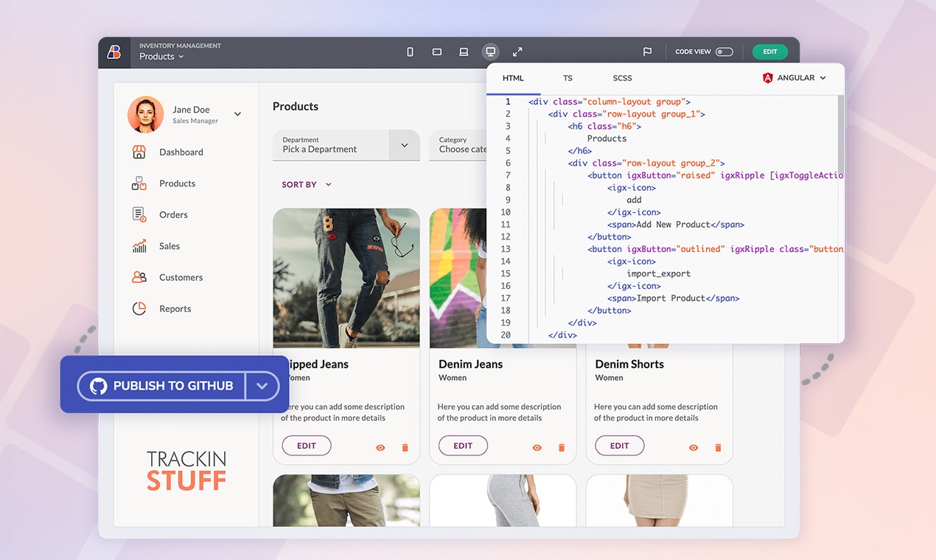Screen dimensions: 936x560
Task: Click EDIT on the Denim Jeans card
Action: (x=463, y=446)
